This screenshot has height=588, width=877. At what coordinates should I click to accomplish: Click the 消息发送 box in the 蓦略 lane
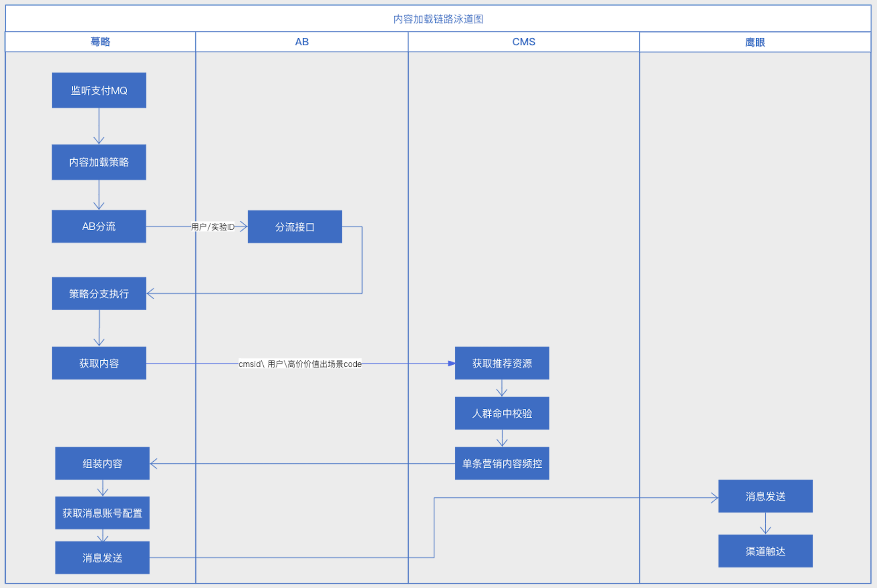click(x=102, y=557)
